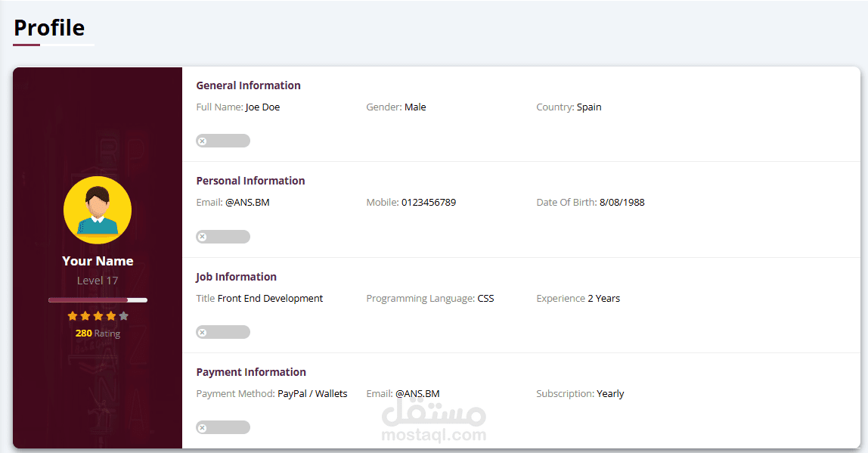The image size is (868, 453).
Task: Click the fifth gray rating star
Action: [x=123, y=316]
